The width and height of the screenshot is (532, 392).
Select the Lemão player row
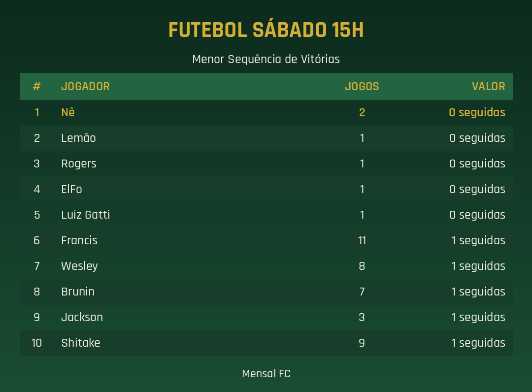pos(266,138)
